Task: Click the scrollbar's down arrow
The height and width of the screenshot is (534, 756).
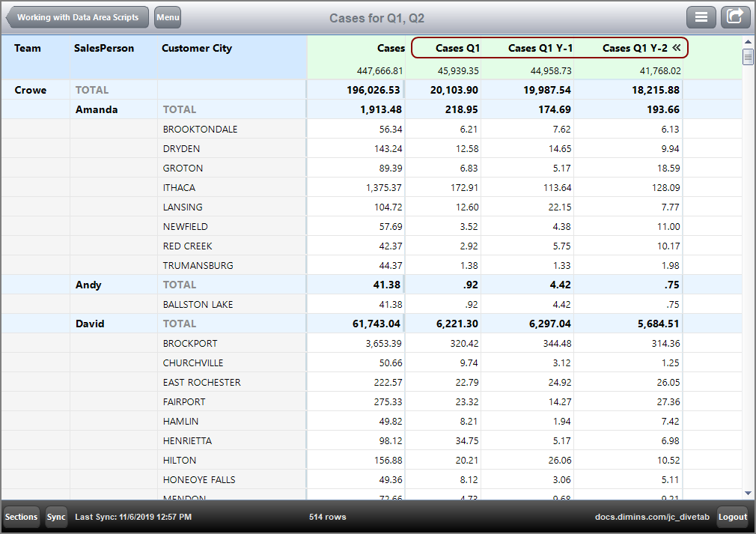Action: click(746, 494)
